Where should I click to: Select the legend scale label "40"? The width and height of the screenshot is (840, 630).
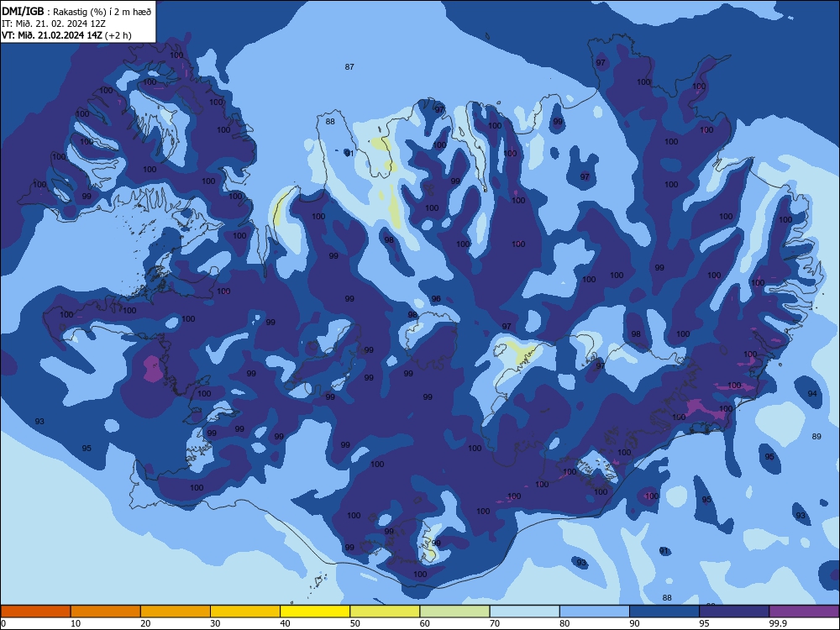pyautogui.click(x=285, y=623)
